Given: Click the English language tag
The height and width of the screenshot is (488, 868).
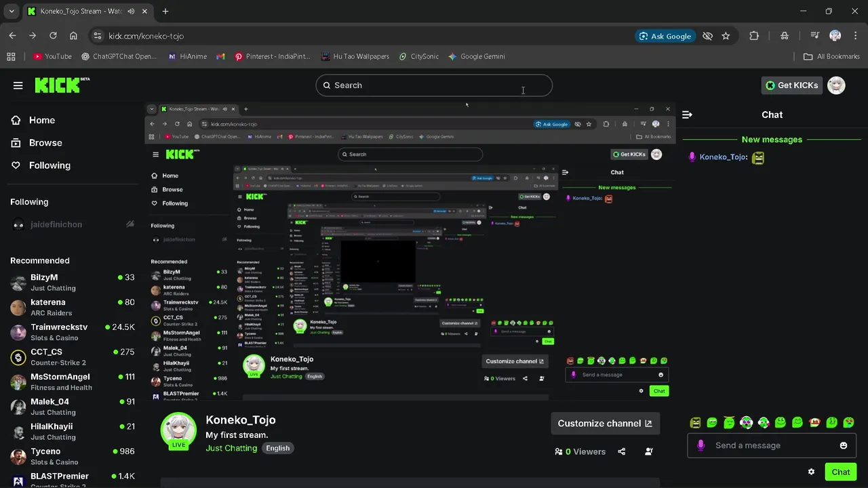Looking at the screenshot, I should 277,448.
